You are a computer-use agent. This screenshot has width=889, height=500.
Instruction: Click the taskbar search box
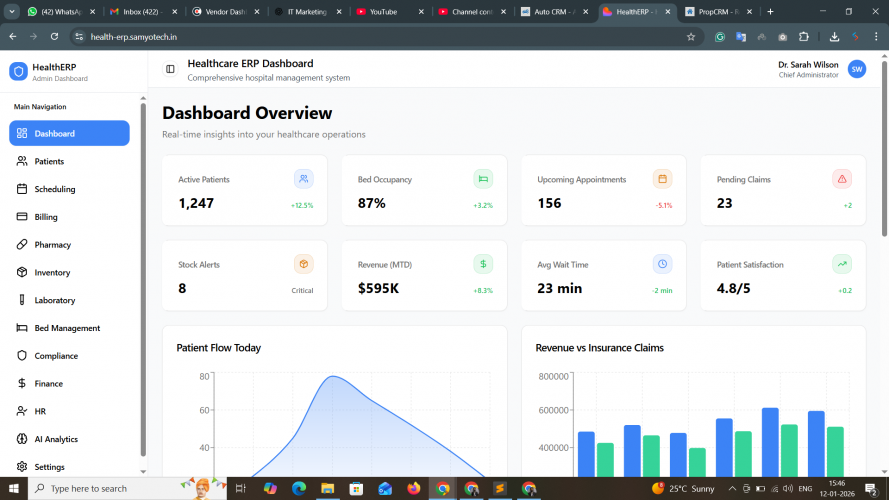(127, 488)
